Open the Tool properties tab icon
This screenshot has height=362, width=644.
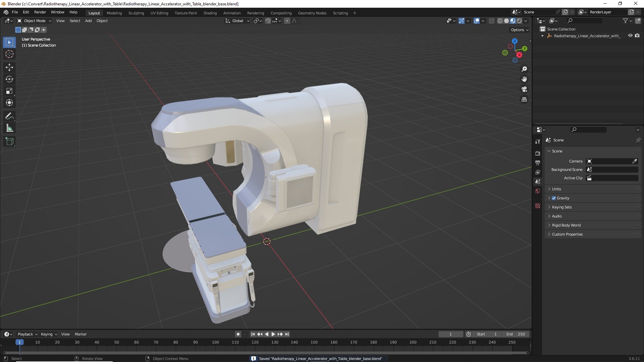[538, 141]
